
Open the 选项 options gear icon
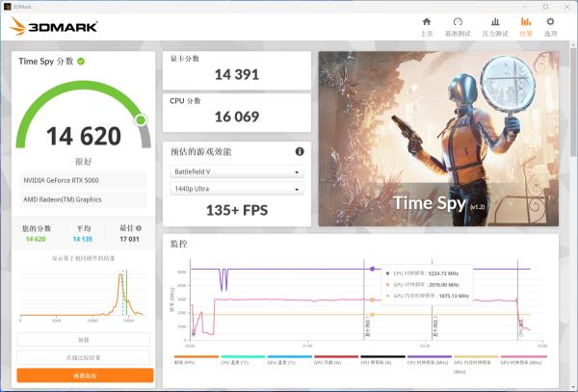[x=550, y=22]
